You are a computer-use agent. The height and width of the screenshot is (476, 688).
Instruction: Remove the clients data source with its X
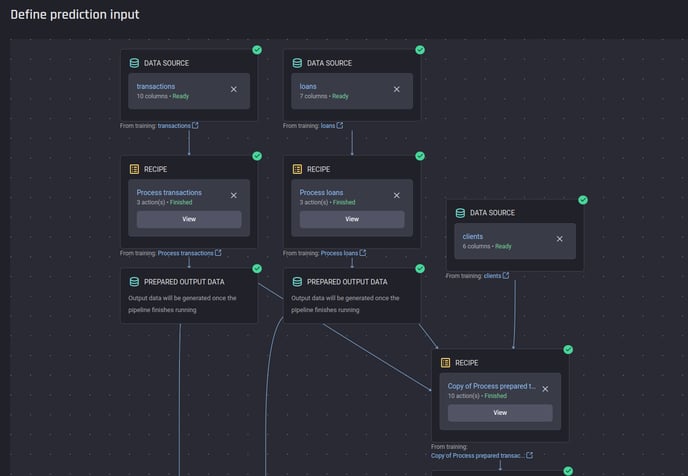559,239
